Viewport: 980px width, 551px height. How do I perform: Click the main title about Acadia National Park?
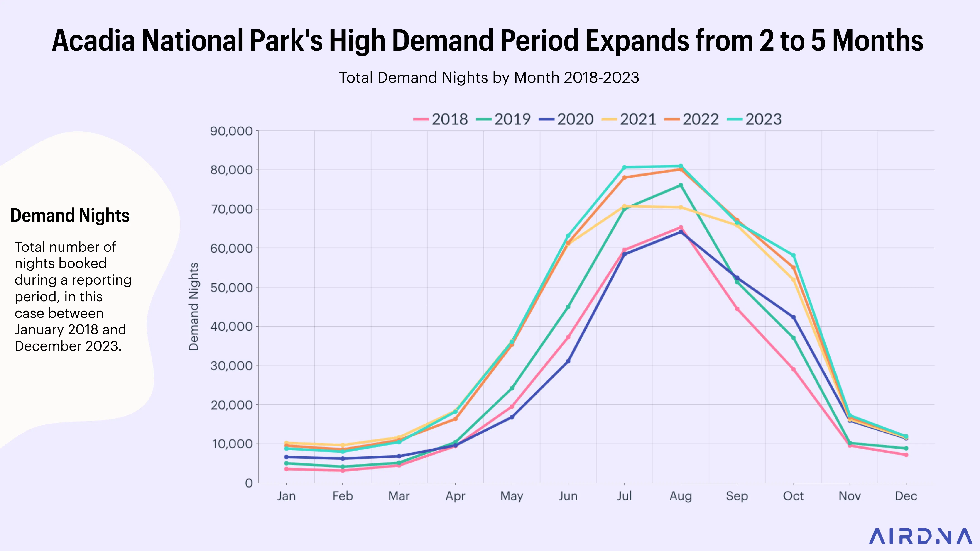tap(488, 41)
